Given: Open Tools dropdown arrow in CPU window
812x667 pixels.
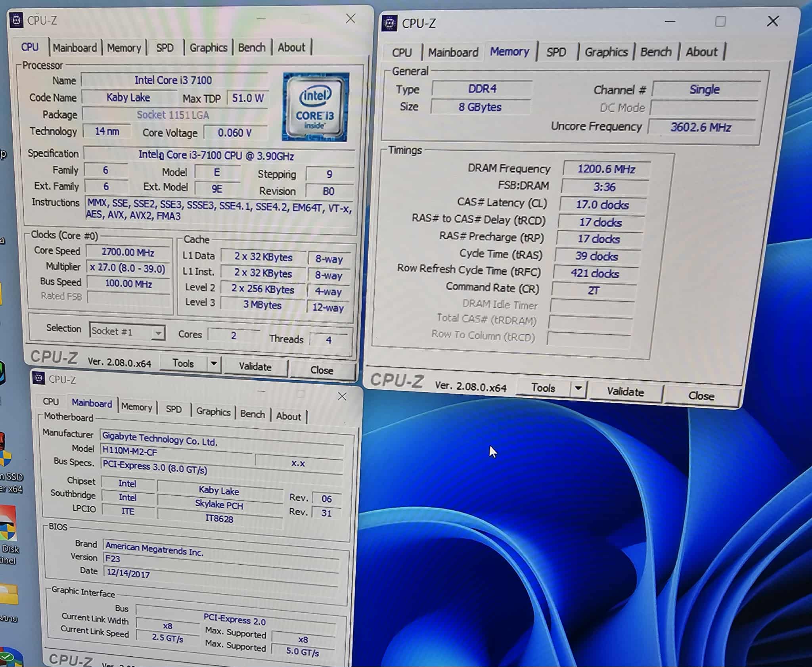Looking at the screenshot, I should [214, 363].
